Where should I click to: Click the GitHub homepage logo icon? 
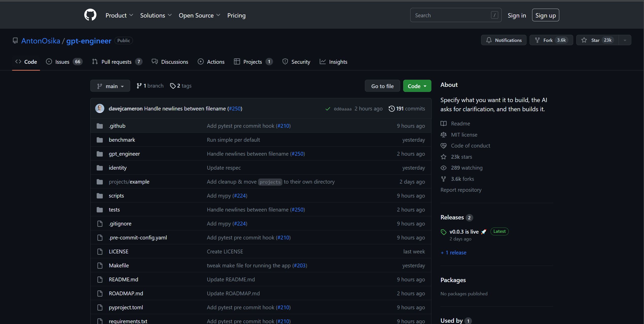[x=90, y=15]
